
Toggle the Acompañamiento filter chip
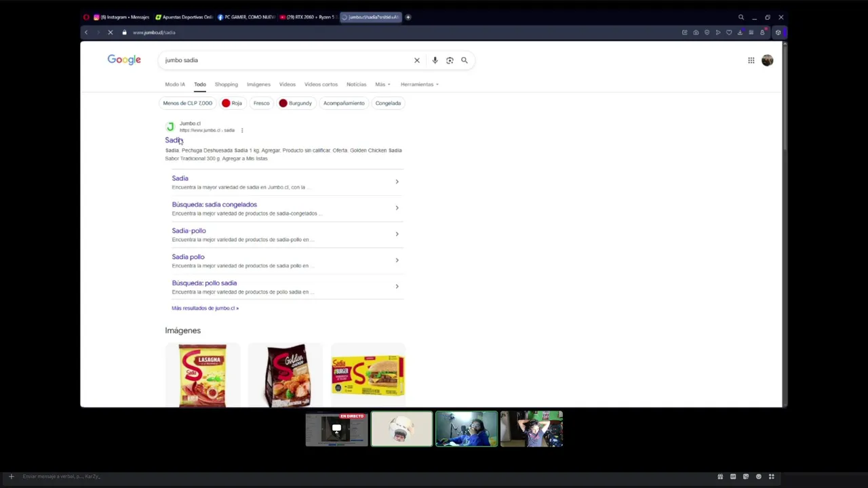[x=344, y=103]
